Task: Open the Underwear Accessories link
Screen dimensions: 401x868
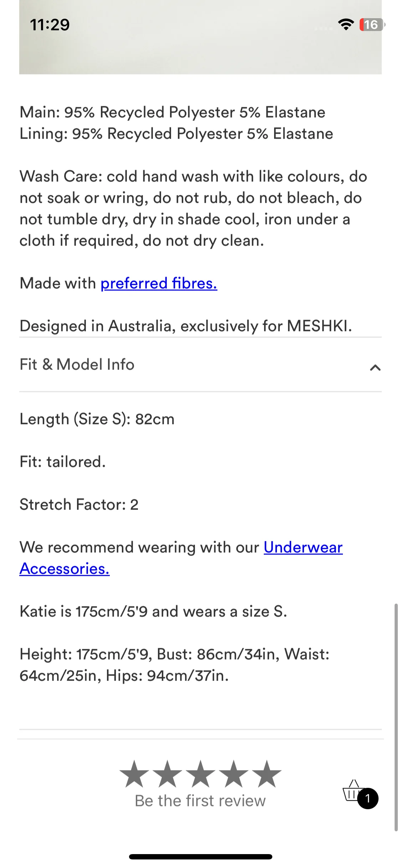Action: point(181,558)
